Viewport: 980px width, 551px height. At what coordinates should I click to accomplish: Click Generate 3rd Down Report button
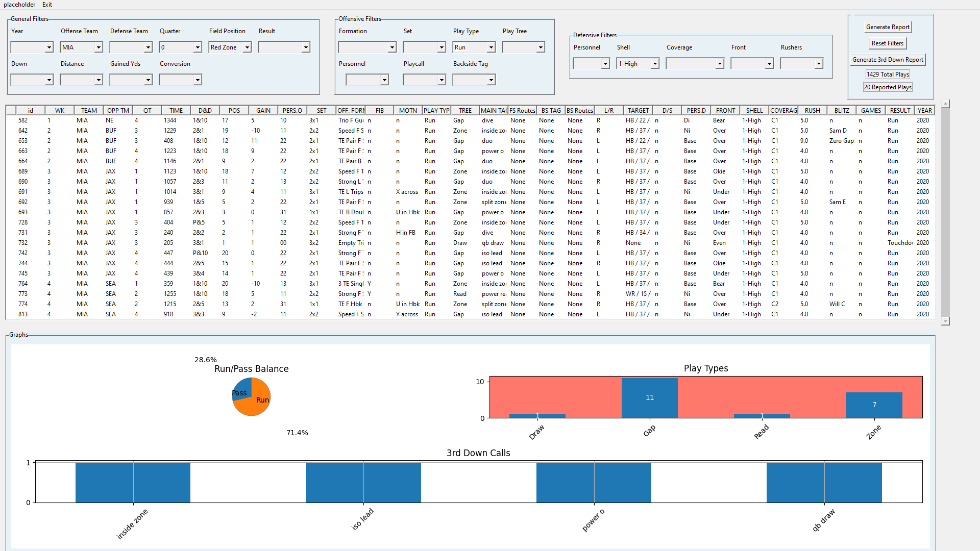(x=888, y=60)
